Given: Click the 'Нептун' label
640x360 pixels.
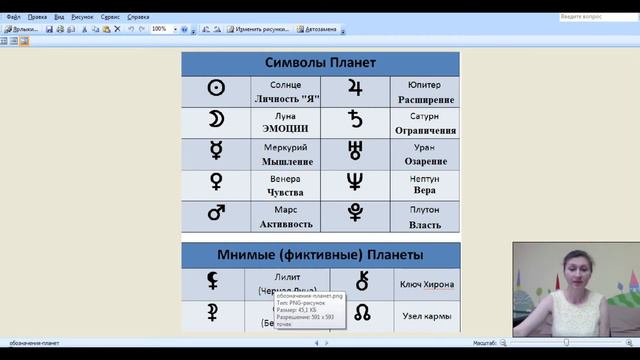Looking at the screenshot, I should 424,179.
